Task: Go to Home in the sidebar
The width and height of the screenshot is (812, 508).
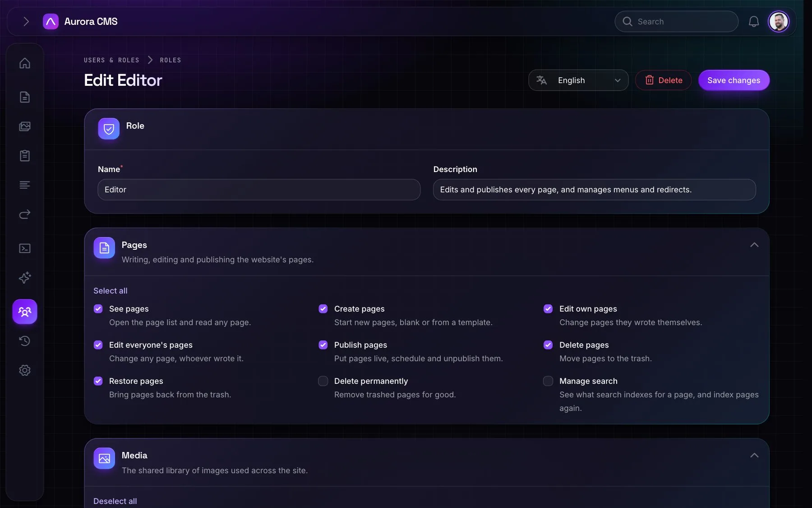Action: [x=25, y=63]
